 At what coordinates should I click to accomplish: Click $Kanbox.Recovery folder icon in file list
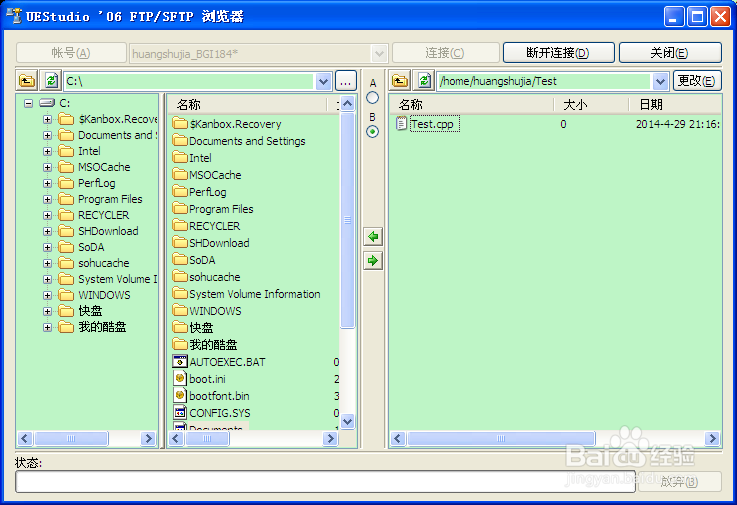(x=180, y=124)
